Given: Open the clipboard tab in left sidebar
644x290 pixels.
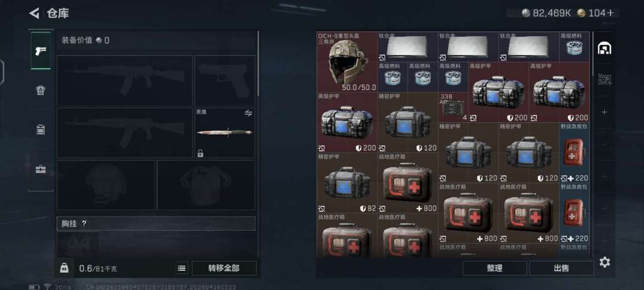Looking at the screenshot, I should (41, 130).
